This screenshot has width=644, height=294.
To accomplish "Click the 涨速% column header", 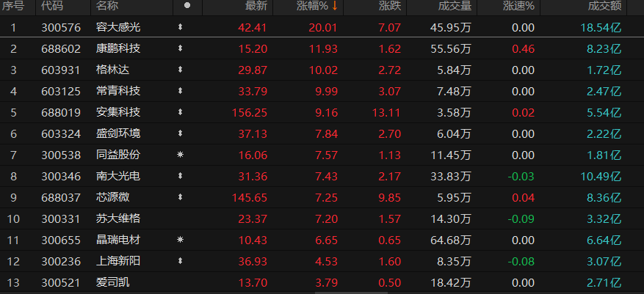I will [x=519, y=7].
